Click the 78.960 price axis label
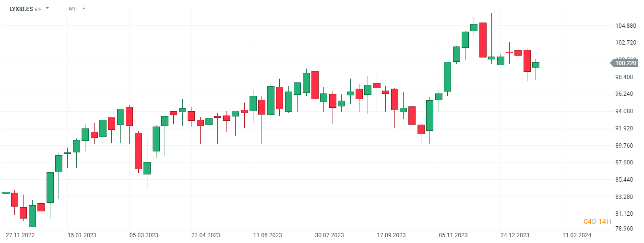This screenshot has height=243, width=644. (x=625, y=228)
